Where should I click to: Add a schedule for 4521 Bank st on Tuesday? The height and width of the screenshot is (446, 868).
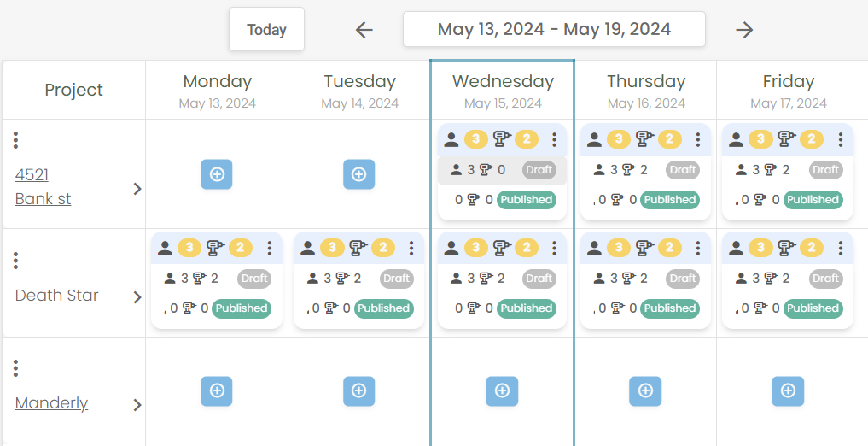point(358,174)
